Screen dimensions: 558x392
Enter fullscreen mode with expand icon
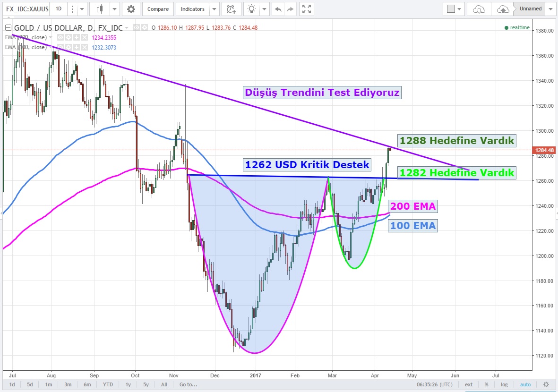307,9
